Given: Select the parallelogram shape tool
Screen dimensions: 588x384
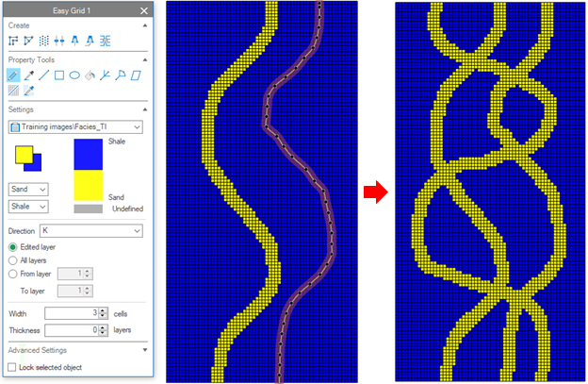Looking at the screenshot, I should coord(137,75).
